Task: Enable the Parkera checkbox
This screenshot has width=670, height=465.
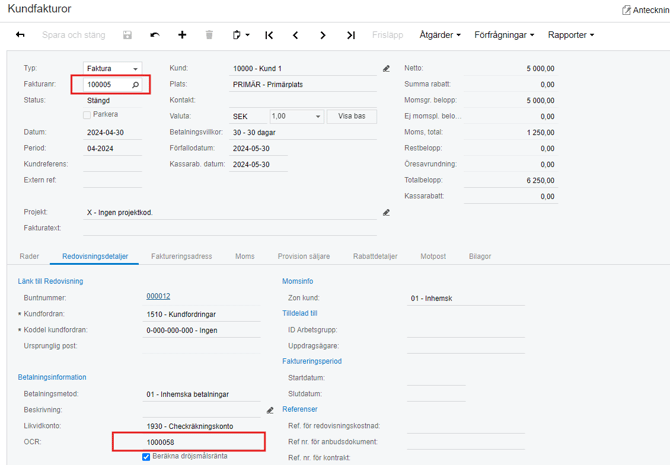Action: 88,115
